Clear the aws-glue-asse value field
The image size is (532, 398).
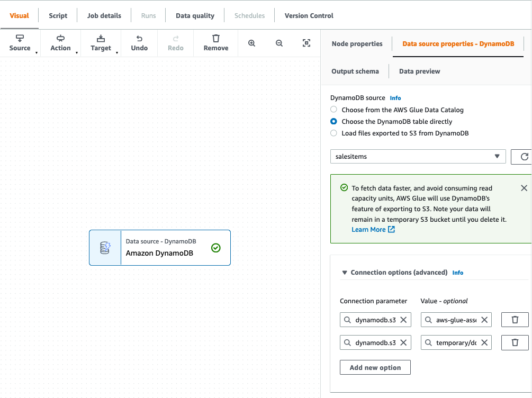click(x=484, y=320)
